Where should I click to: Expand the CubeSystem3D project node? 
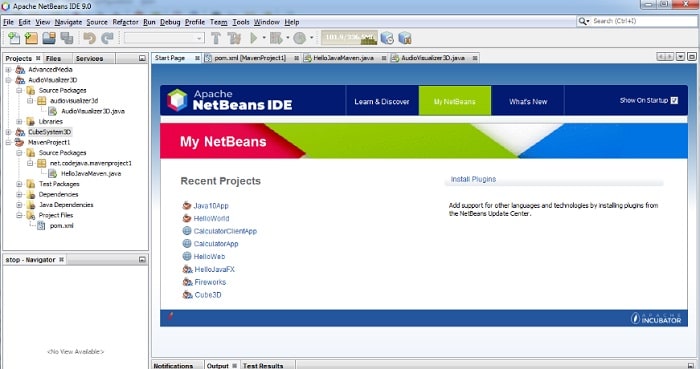(8, 132)
